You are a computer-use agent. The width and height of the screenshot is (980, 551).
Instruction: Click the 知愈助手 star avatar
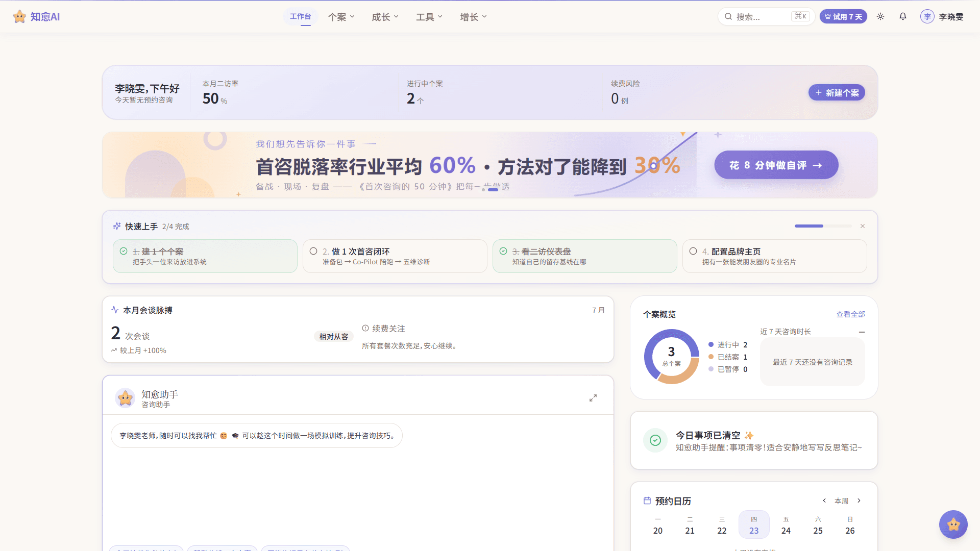[125, 398]
